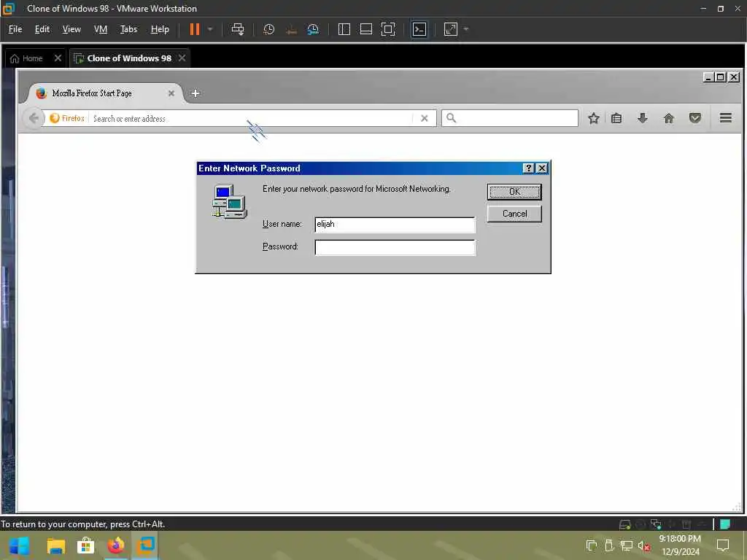Go to Firefox home page icon
747x560 pixels.
tap(669, 118)
